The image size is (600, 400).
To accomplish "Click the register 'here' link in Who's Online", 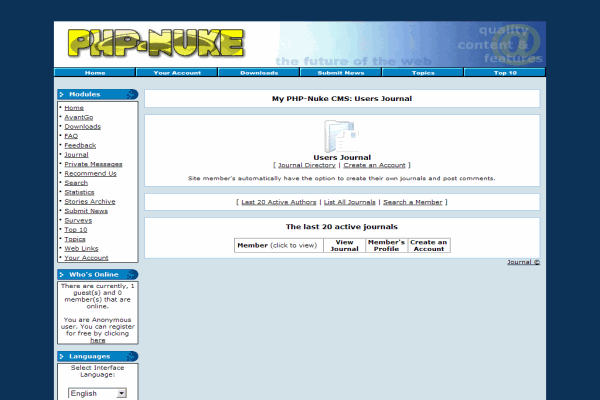I will pyautogui.click(x=98, y=340).
